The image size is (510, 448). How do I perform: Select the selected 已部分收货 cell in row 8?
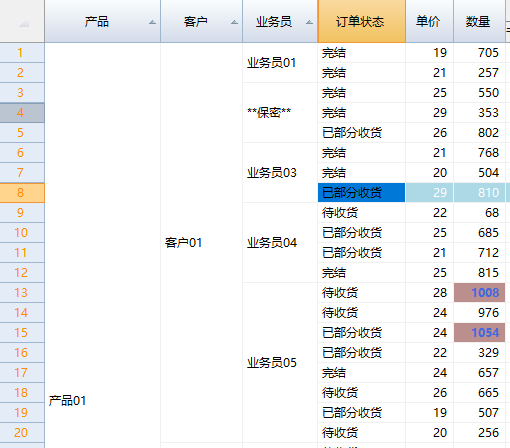pyautogui.click(x=362, y=193)
